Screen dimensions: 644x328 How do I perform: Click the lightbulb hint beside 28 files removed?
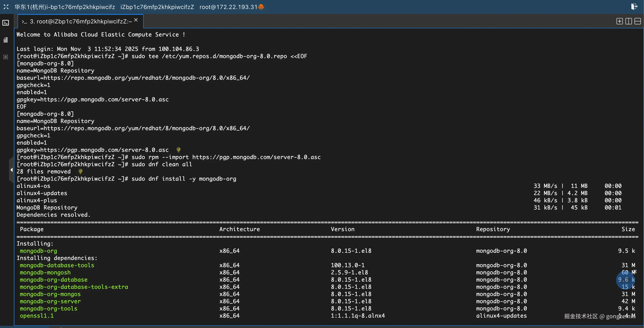pyautogui.click(x=80, y=171)
